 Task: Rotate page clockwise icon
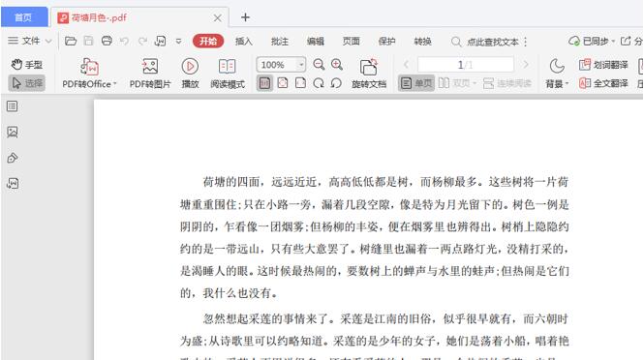(x=319, y=83)
